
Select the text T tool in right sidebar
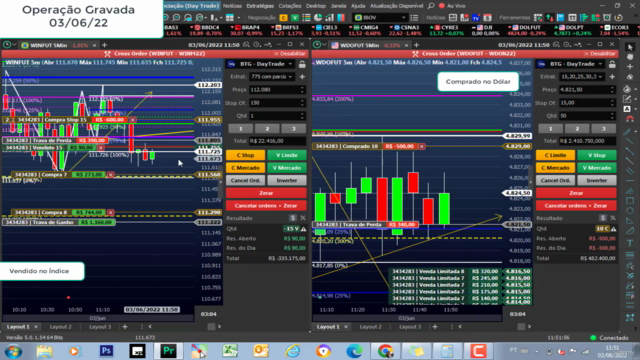pyautogui.click(x=630, y=243)
